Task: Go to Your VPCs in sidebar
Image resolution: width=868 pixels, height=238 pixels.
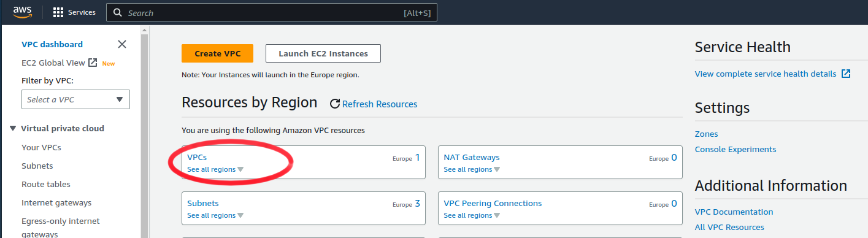Action: (41, 147)
